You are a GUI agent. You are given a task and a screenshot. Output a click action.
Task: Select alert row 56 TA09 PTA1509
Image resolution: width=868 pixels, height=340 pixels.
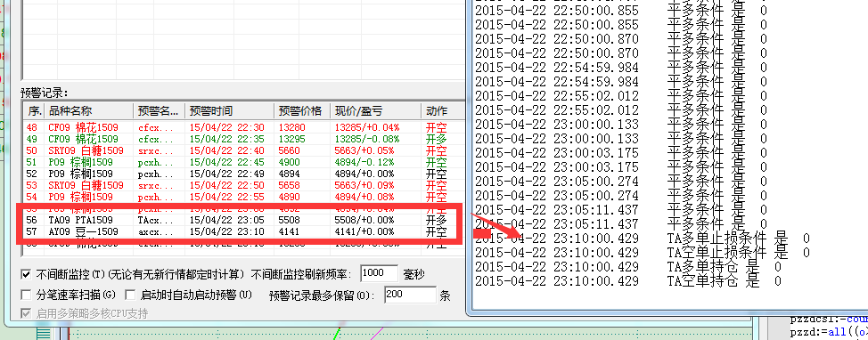tap(243, 220)
